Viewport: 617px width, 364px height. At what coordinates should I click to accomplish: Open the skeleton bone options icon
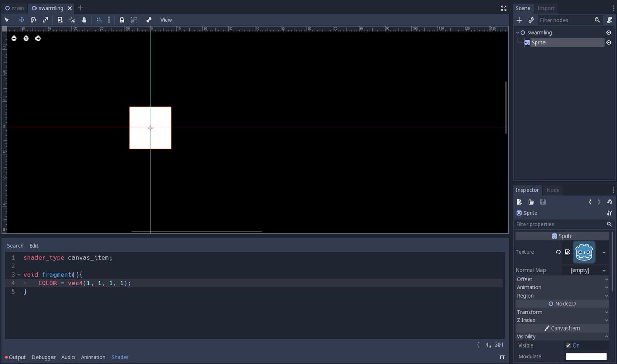(x=149, y=20)
